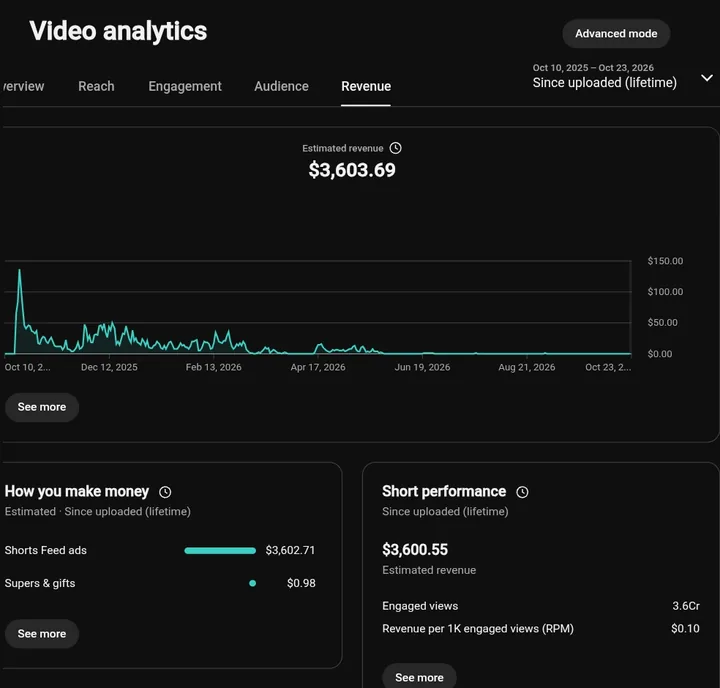Switch to the Engagement tab
Screen dimensions: 720x688
(185, 86)
